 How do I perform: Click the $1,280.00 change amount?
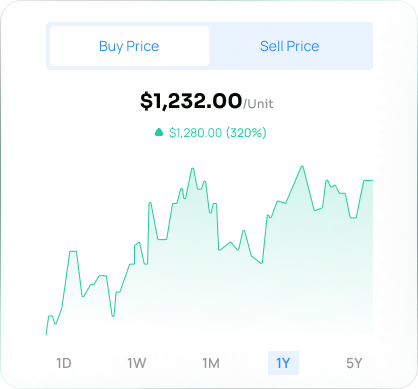(195, 133)
